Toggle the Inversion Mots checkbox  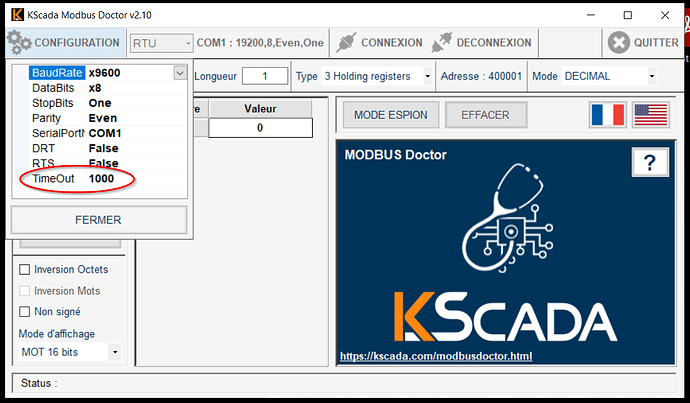point(25,291)
